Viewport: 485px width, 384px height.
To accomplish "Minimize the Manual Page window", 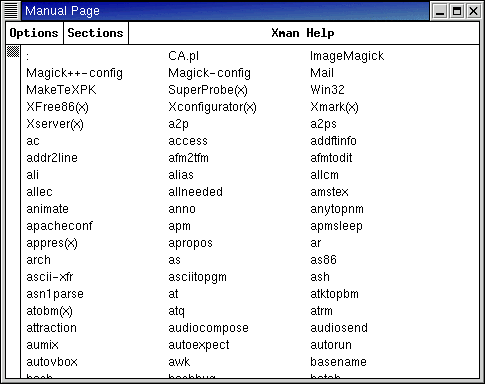I will pyautogui.click(x=440, y=11).
